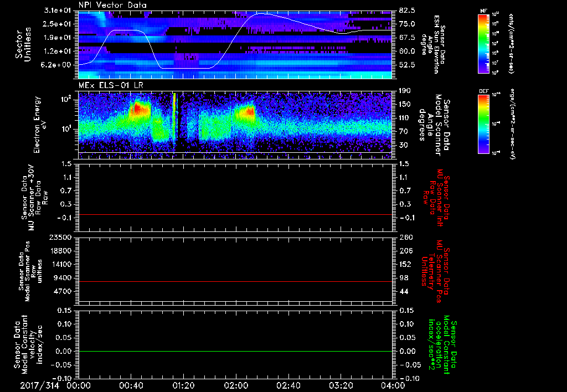Click the second red electron burst after 02:00
Screen dimensions: 567x392
[x=249, y=111]
